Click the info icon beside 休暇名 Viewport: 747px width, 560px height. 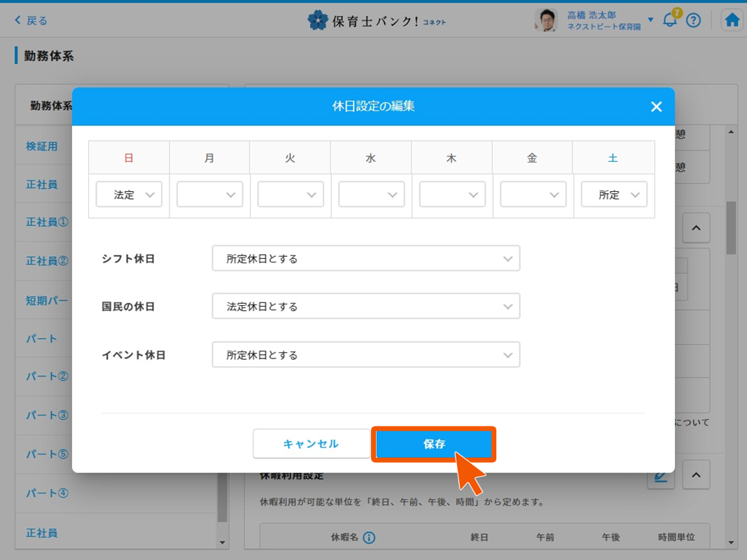(x=369, y=538)
